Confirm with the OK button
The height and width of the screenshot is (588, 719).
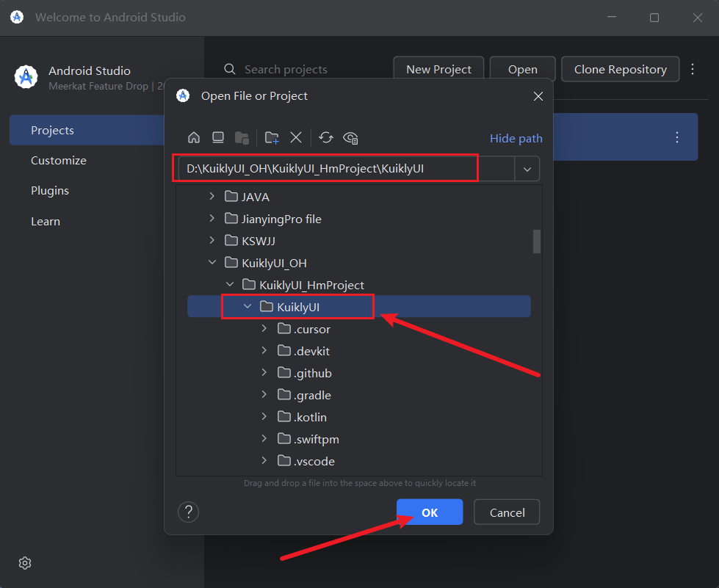click(430, 512)
